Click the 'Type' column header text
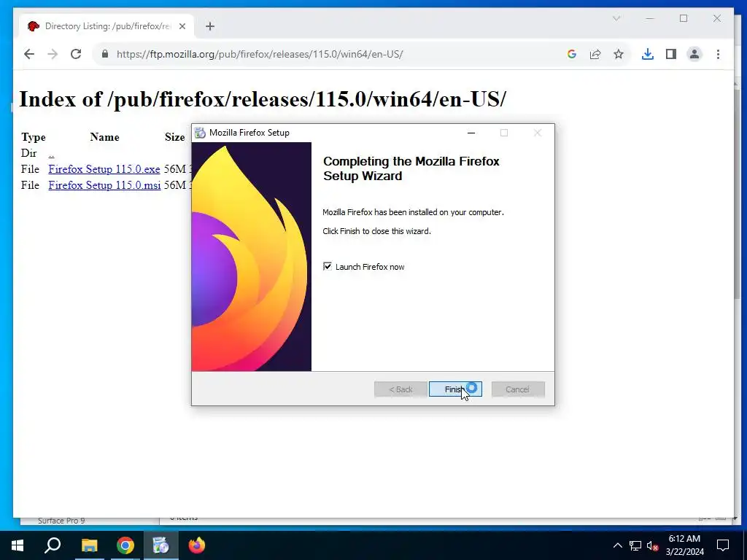This screenshot has height=560, width=747. tap(34, 138)
